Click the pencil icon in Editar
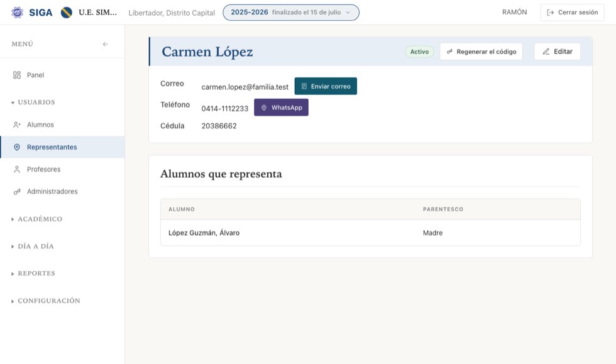The image size is (616, 364). coord(546,52)
